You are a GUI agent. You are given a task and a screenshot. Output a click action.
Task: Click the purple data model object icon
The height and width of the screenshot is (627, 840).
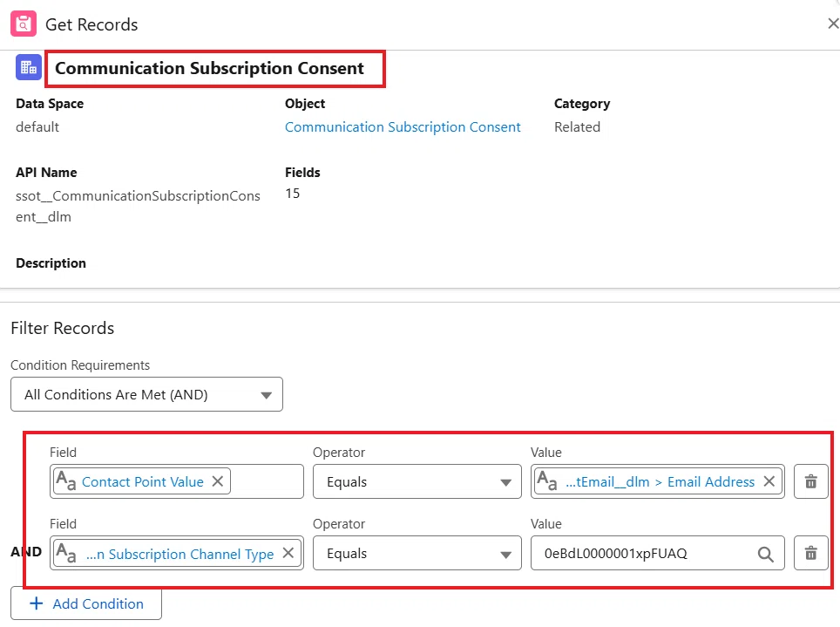click(29, 67)
